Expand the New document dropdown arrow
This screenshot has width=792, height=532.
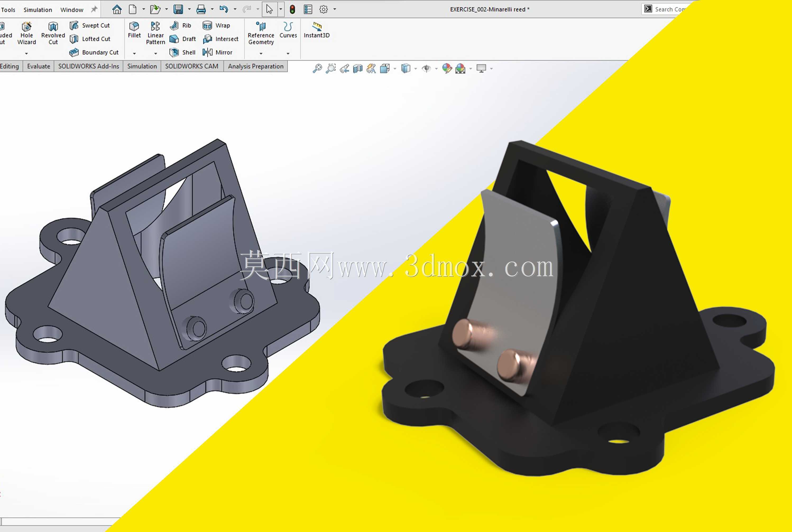144,10
